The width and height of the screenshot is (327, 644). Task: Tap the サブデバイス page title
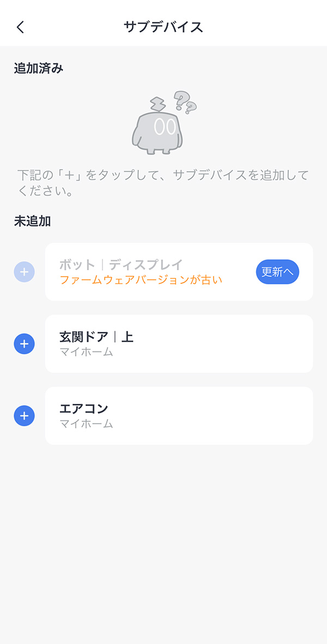pyautogui.click(x=163, y=27)
